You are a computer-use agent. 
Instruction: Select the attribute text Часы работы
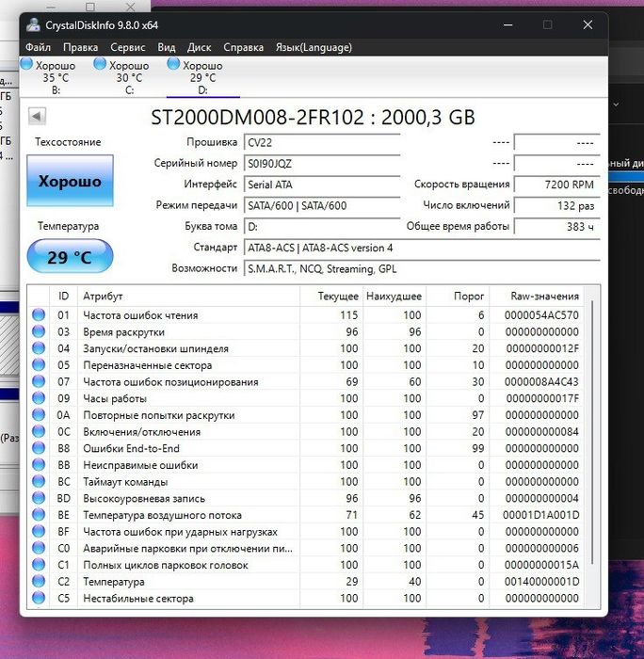(x=115, y=398)
